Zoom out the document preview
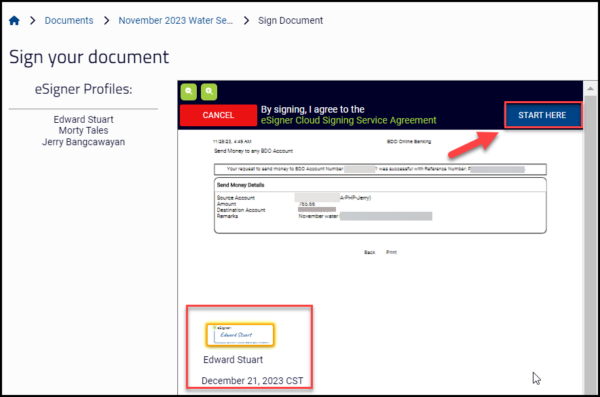This screenshot has width=600, height=397. click(189, 92)
